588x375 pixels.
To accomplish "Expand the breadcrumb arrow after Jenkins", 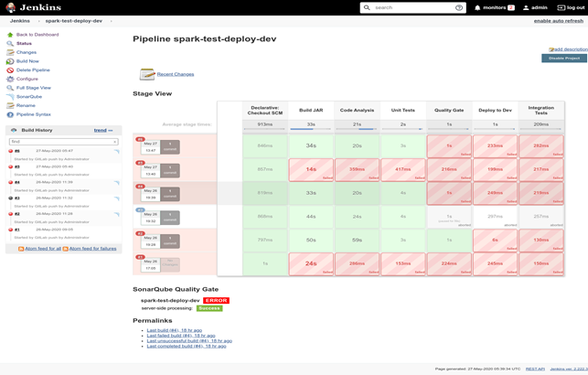I will [x=38, y=21].
